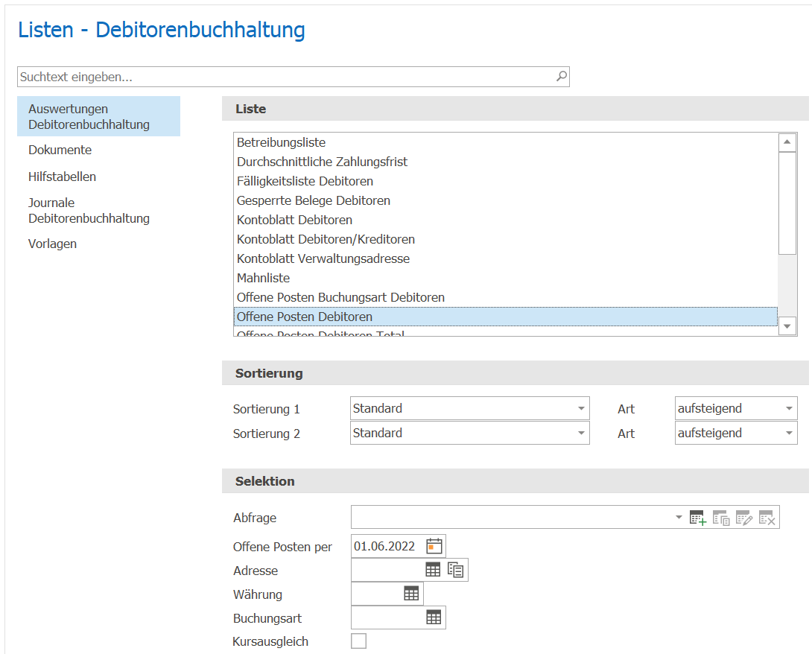Open the Vorlagen category
The width and height of the screenshot is (812, 654).
pos(52,244)
